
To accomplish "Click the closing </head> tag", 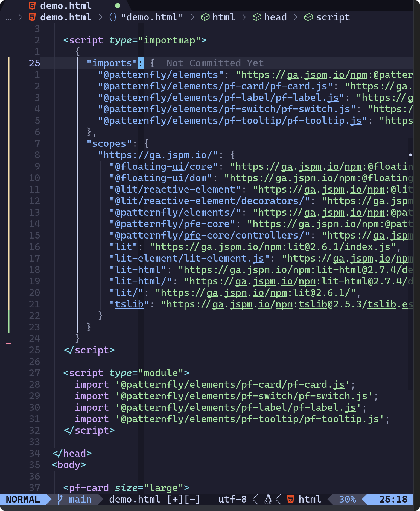I will pyautogui.click(x=72, y=453).
